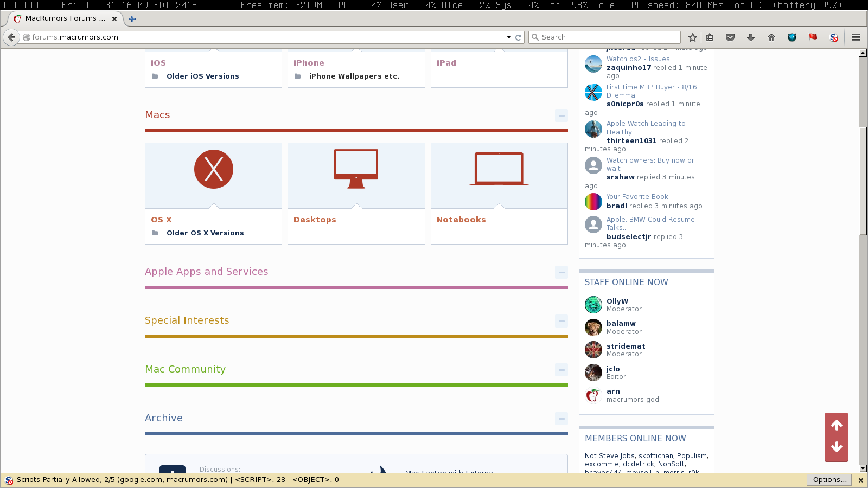
Task: Open Apple, BMW Could Resume Talks thread
Action: (x=650, y=223)
